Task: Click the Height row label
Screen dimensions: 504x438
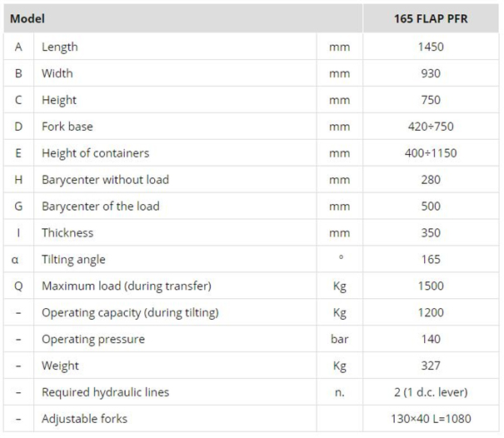Action: 59,100
